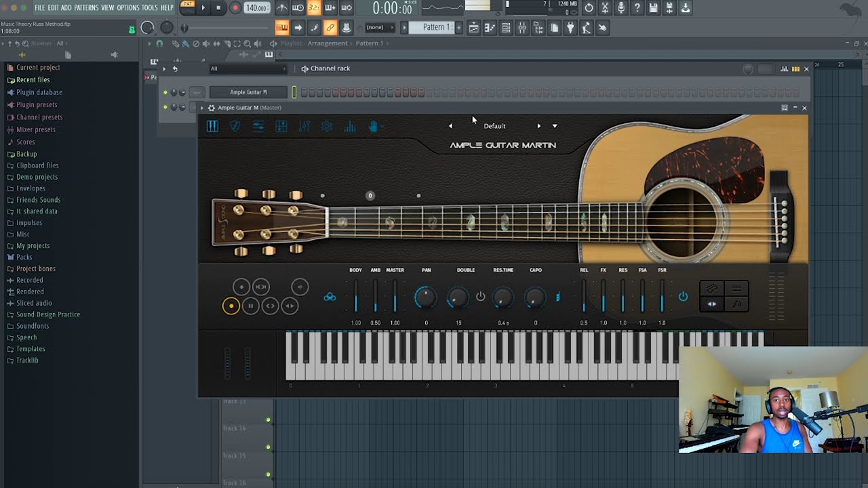Open the TOOLS menu
Screen dimensions: 868x488
[150, 7]
